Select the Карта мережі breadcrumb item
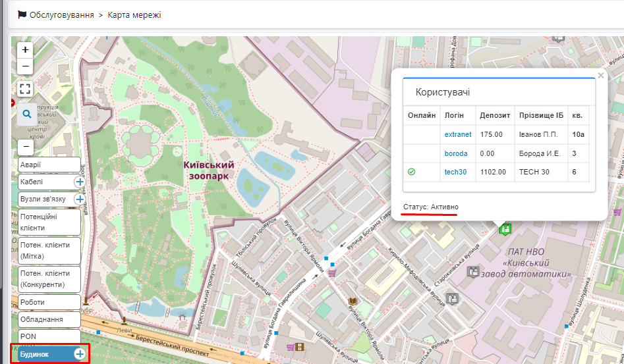Screen dimensions: 624x364 (134, 14)
